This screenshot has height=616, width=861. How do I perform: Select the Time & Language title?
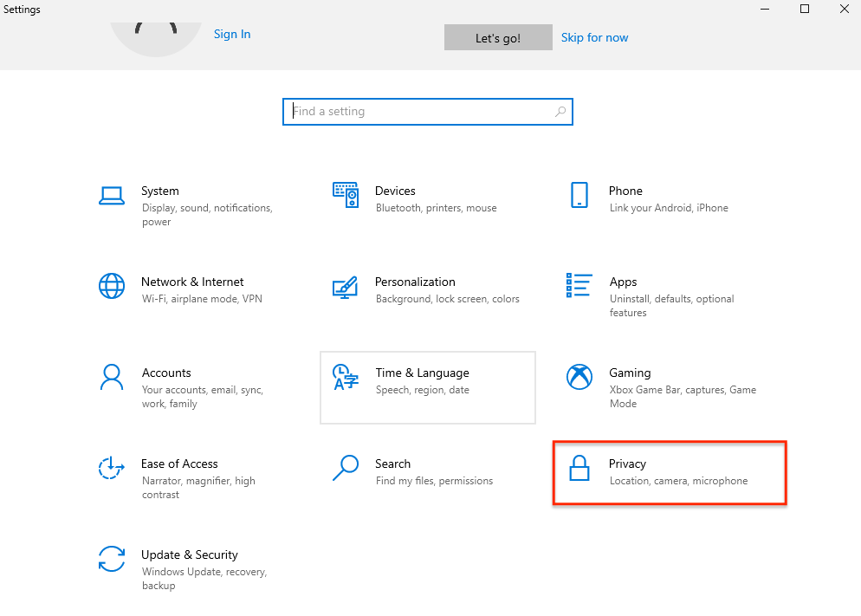pyautogui.click(x=422, y=373)
